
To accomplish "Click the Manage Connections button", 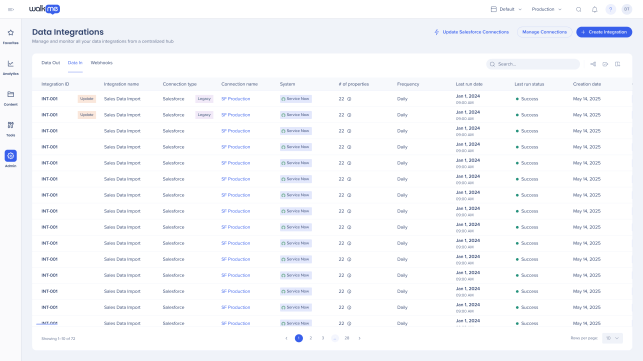I will 544,32.
